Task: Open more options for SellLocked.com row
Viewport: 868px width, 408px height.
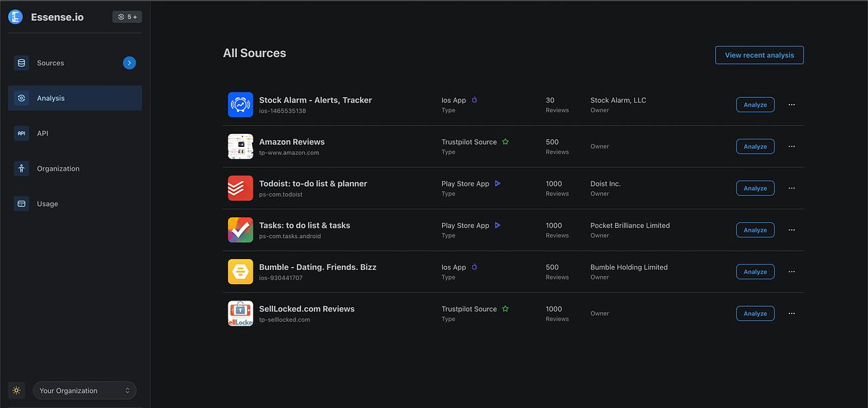Action: [791, 313]
